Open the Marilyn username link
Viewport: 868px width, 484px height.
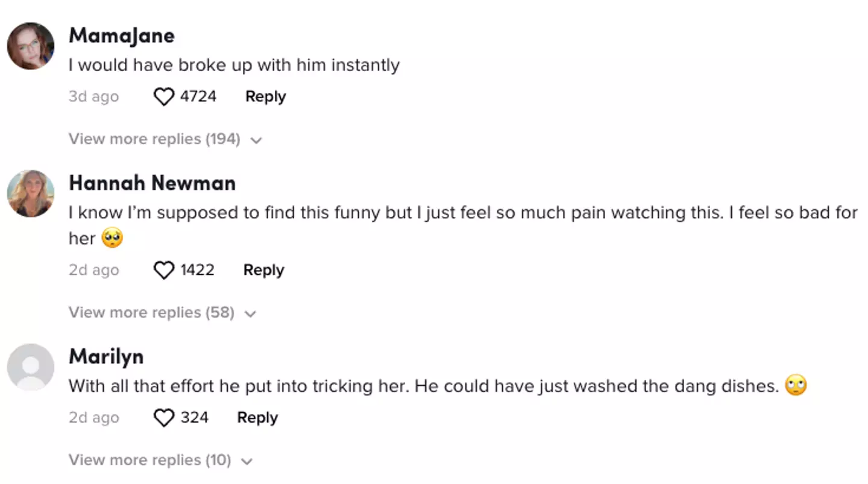pos(106,357)
